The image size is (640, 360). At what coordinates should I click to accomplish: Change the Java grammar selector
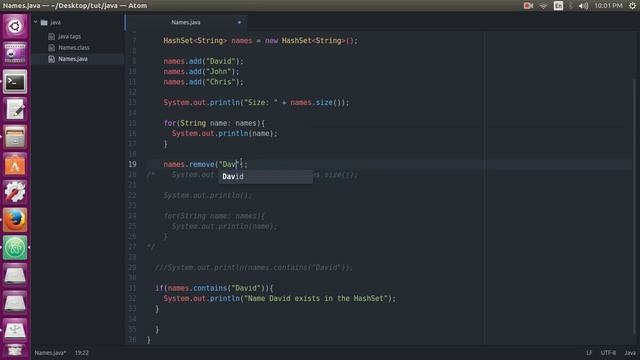point(630,353)
